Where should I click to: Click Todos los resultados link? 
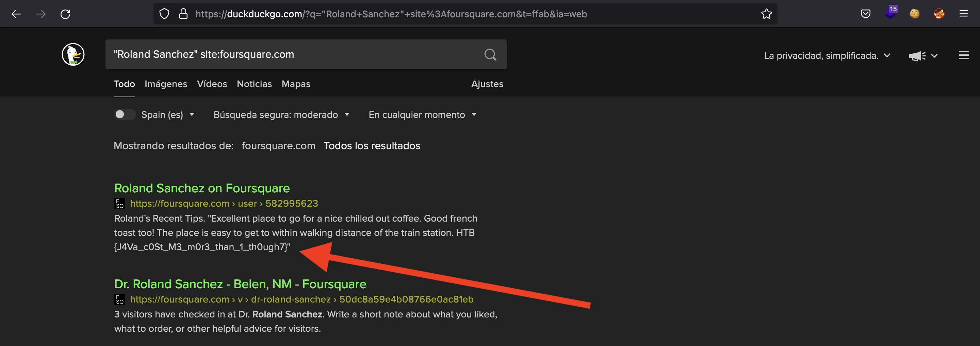tap(372, 146)
